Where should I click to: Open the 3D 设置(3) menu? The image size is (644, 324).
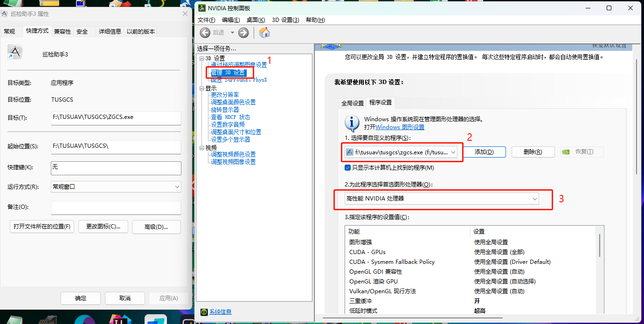285,20
